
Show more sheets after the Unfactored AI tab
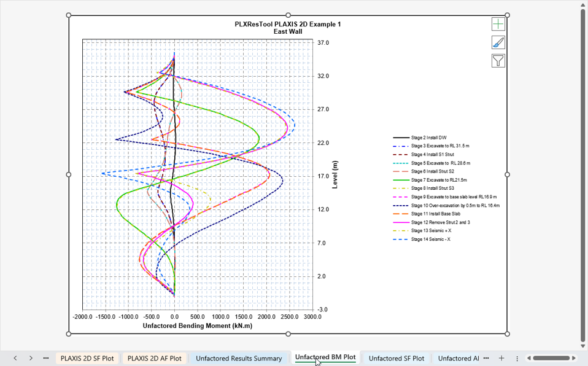coord(486,358)
